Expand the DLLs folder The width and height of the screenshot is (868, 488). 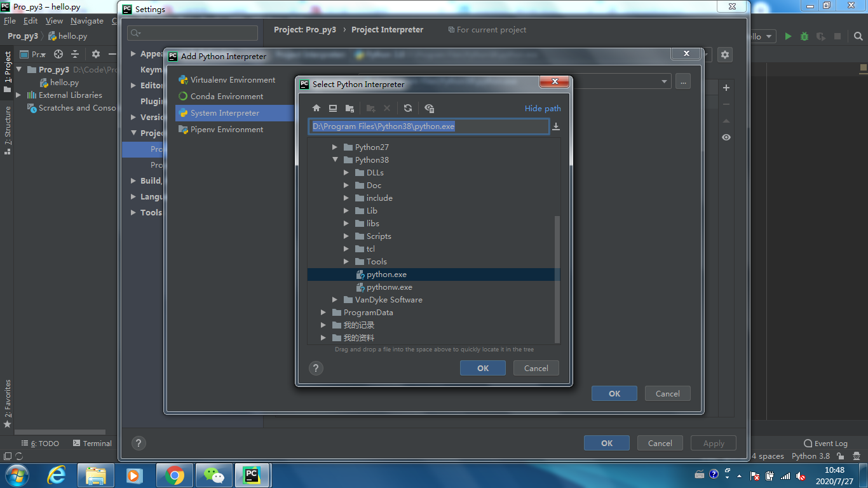click(x=346, y=172)
